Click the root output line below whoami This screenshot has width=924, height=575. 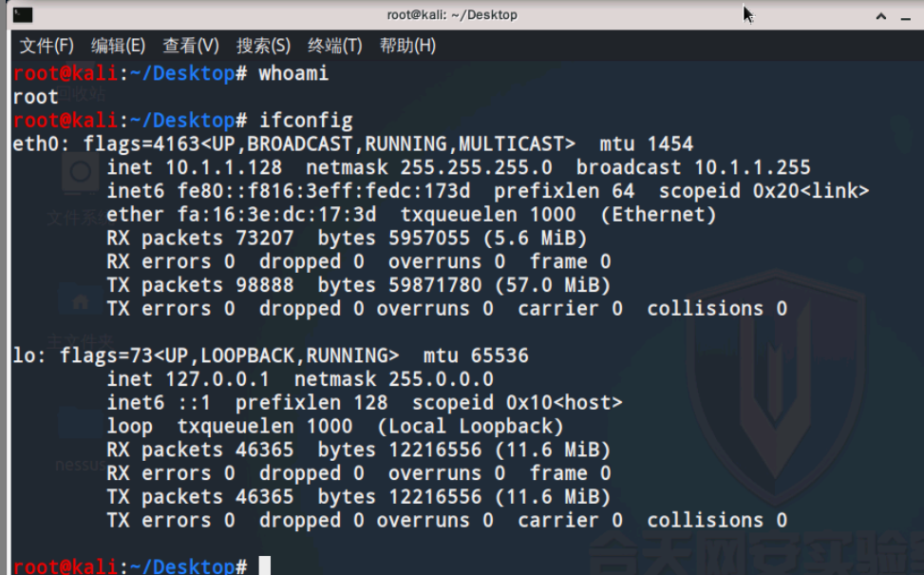(35, 97)
